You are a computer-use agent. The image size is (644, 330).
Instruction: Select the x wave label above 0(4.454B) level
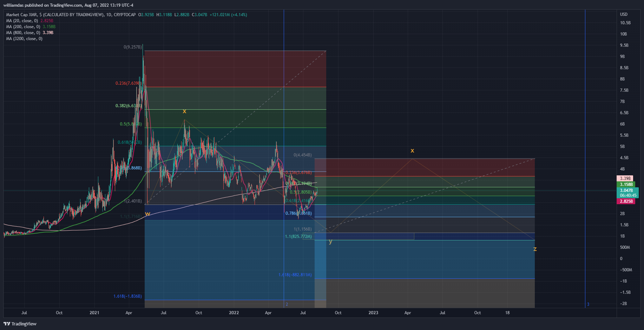click(412, 151)
